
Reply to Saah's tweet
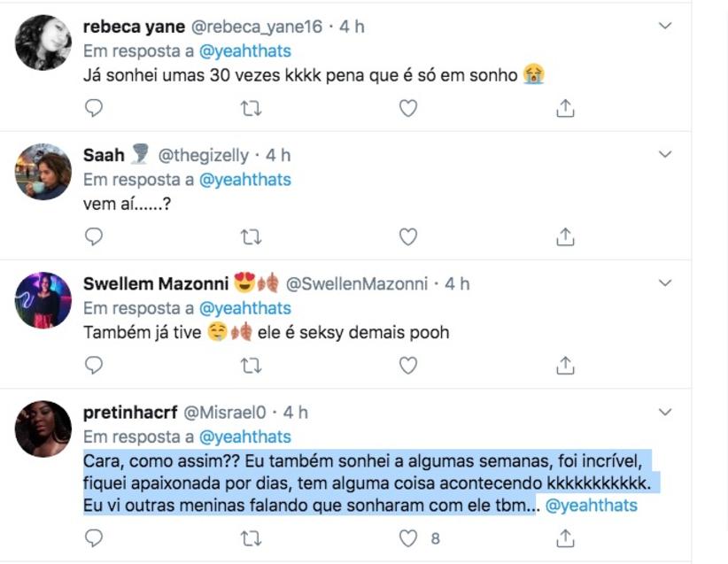(94, 236)
